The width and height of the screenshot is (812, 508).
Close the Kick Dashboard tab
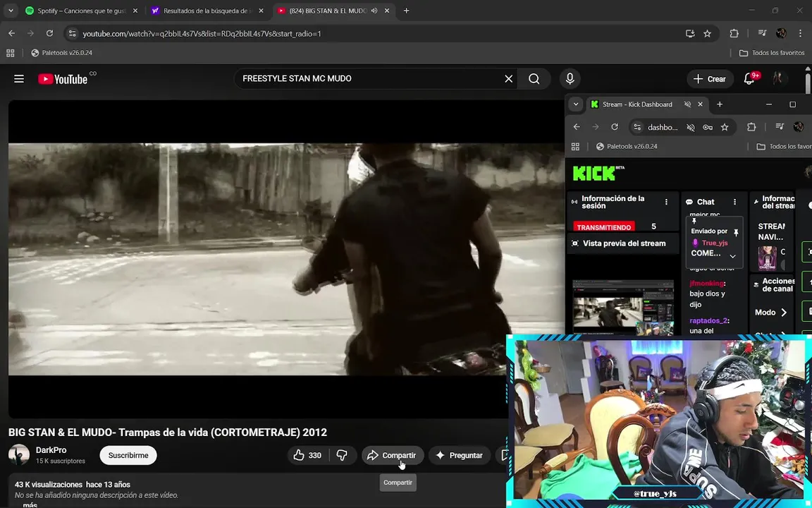tap(700, 104)
